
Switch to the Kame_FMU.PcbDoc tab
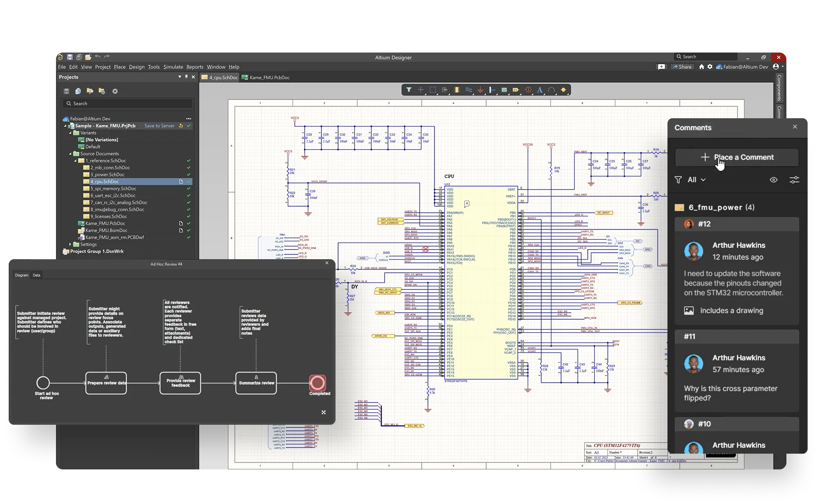(x=266, y=78)
